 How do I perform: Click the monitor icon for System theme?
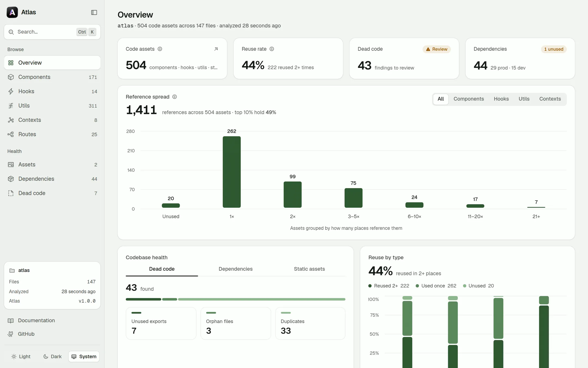(74, 357)
